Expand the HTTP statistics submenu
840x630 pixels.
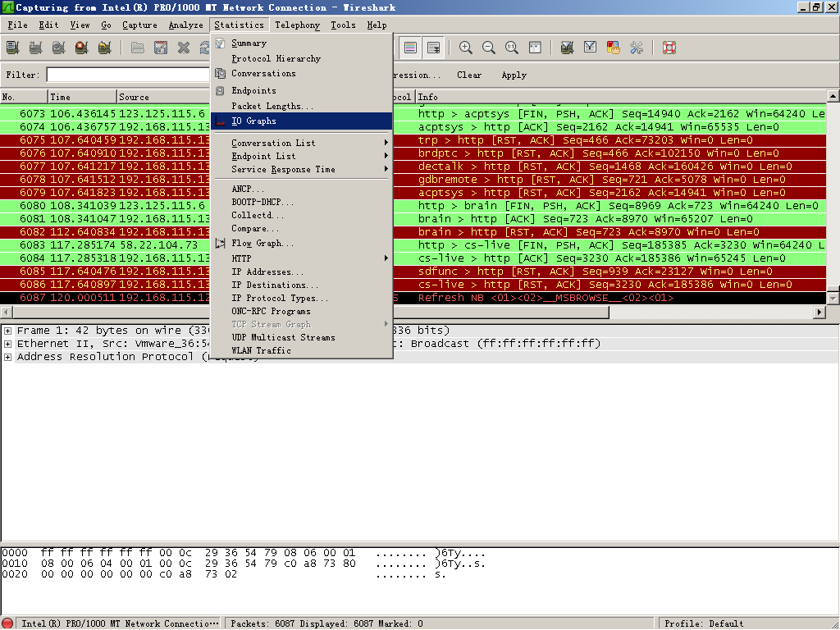point(302,258)
